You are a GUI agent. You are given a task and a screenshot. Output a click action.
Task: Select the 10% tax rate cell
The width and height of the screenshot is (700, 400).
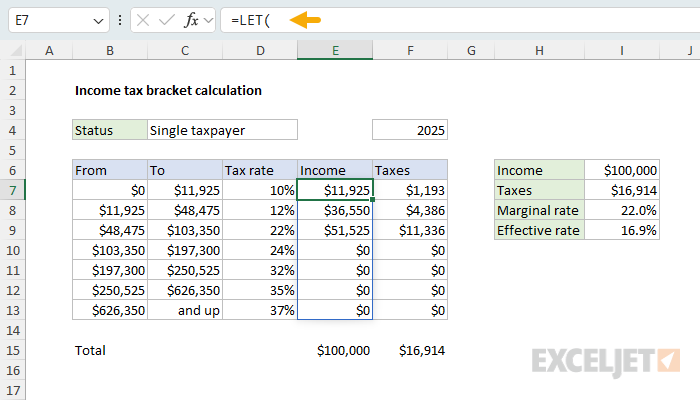(x=260, y=190)
